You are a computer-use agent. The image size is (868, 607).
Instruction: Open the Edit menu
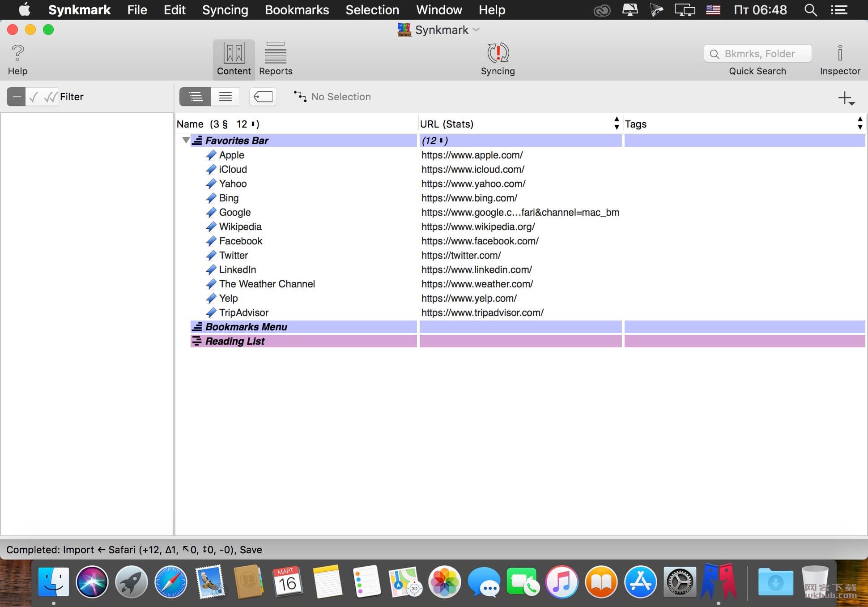[174, 10]
